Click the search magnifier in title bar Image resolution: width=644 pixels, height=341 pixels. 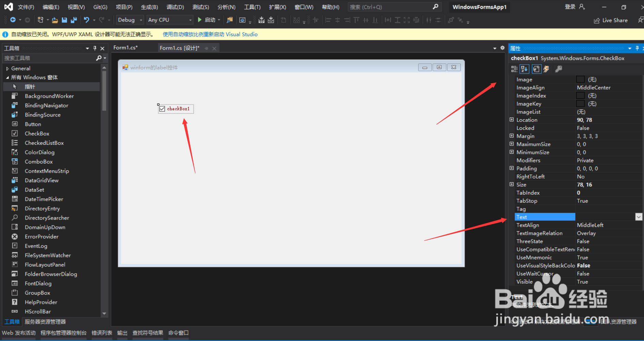coord(435,7)
